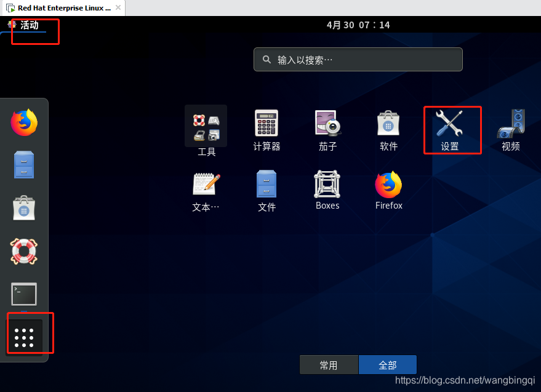Launch Firefox from the application grid
The height and width of the screenshot is (392, 541).
coord(388,190)
